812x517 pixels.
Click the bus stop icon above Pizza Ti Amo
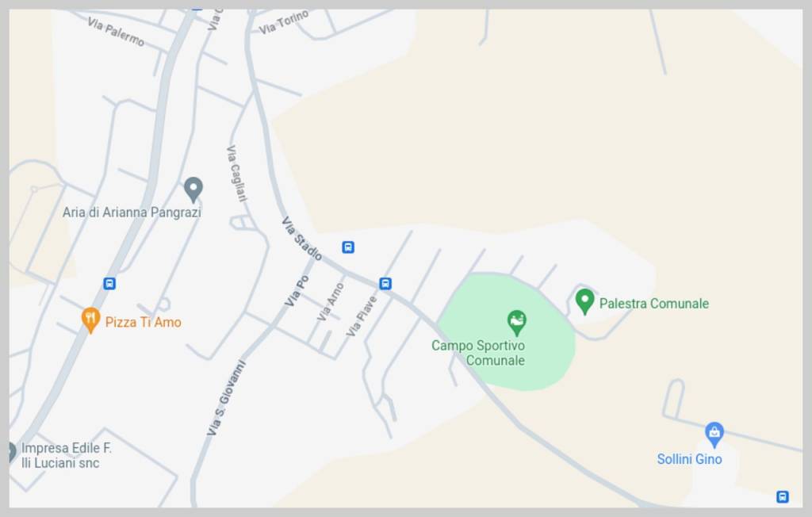click(109, 283)
